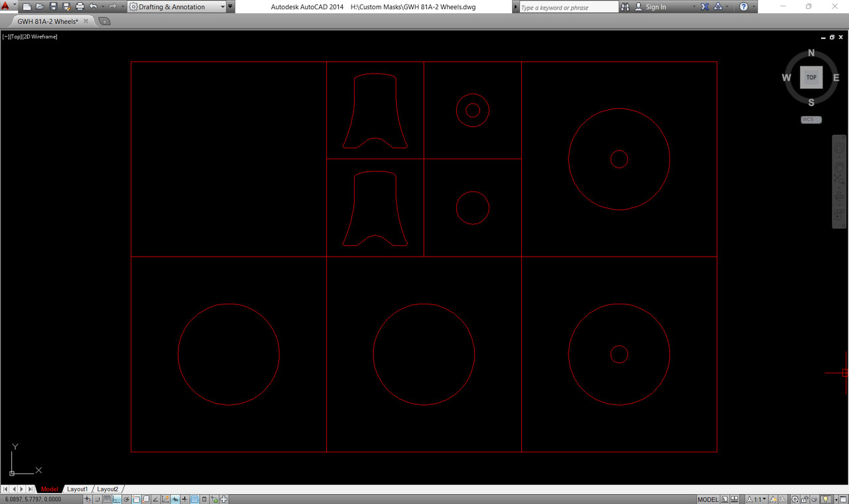Add a new drawing tab
Screen dimensions: 849x504
pos(104,21)
